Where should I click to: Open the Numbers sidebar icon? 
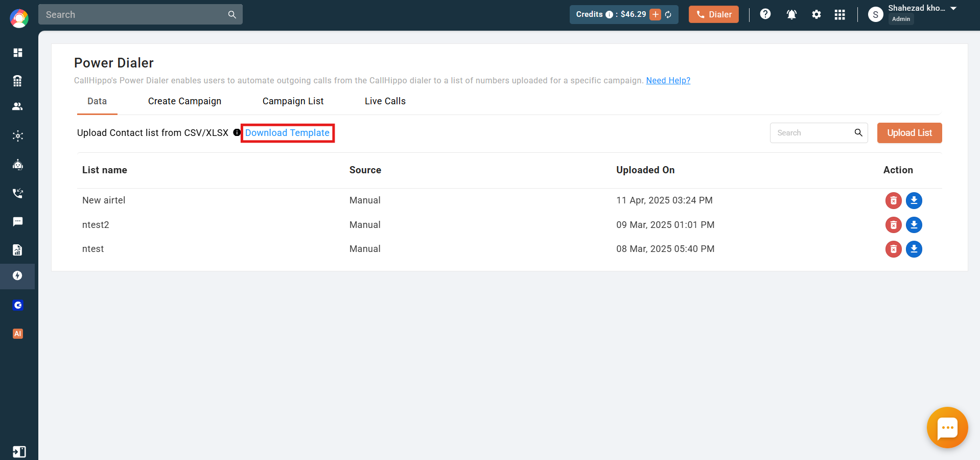point(18,81)
